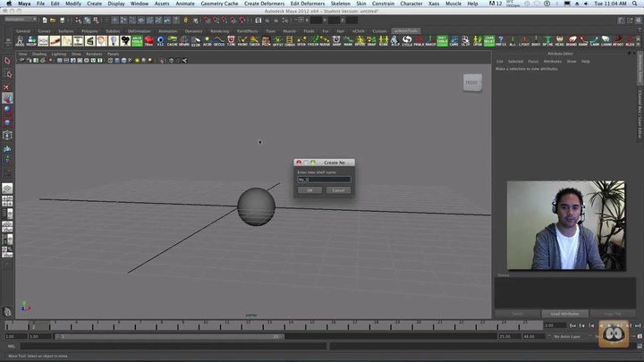Click the ACID shelf icon

click(x=208, y=41)
